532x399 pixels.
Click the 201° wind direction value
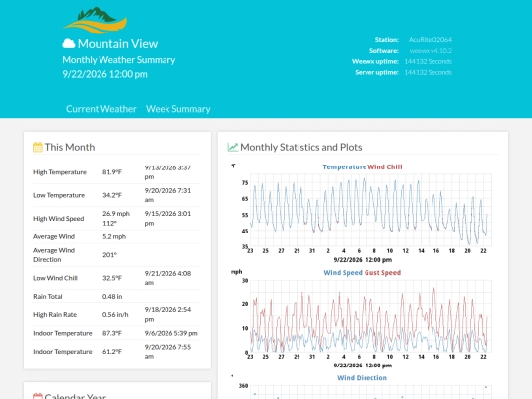[110, 255]
